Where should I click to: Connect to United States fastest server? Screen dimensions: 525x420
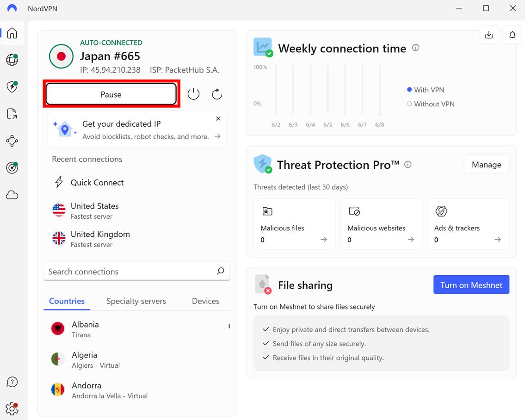[x=136, y=210]
